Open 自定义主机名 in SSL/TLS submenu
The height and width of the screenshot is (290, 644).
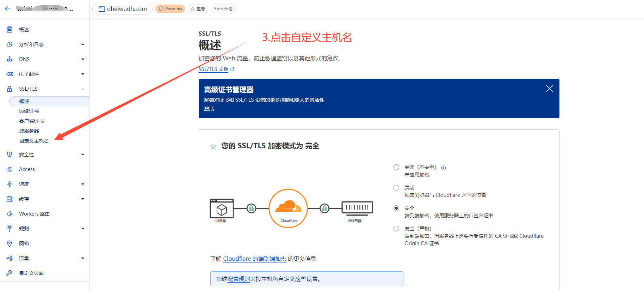tap(34, 141)
